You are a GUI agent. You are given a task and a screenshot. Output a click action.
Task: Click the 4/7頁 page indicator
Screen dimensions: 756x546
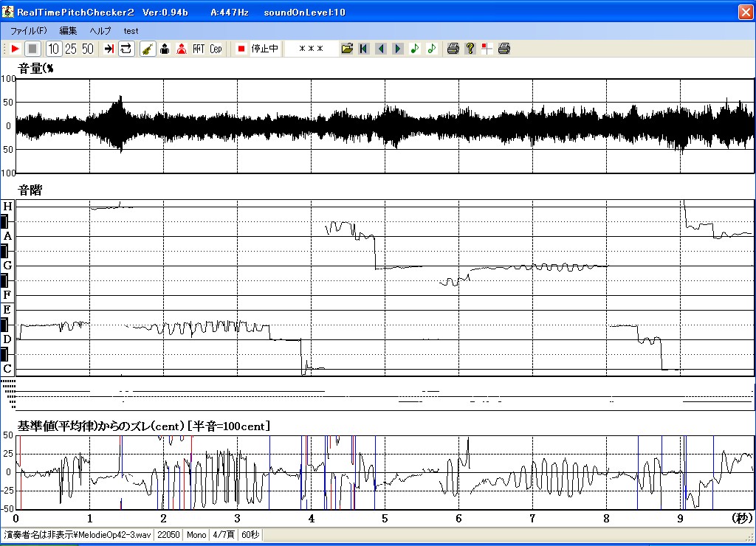click(x=224, y=535)
